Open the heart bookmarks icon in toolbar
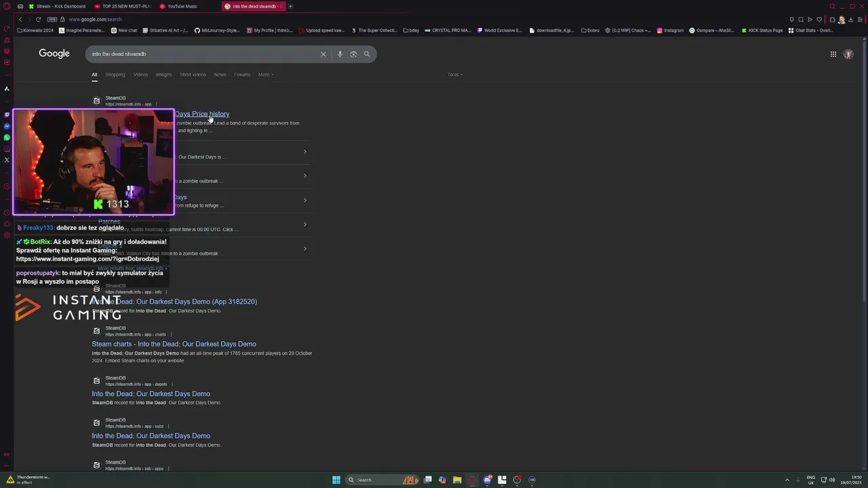The height and width of the screenshot is (488, 868). [819, 20]
